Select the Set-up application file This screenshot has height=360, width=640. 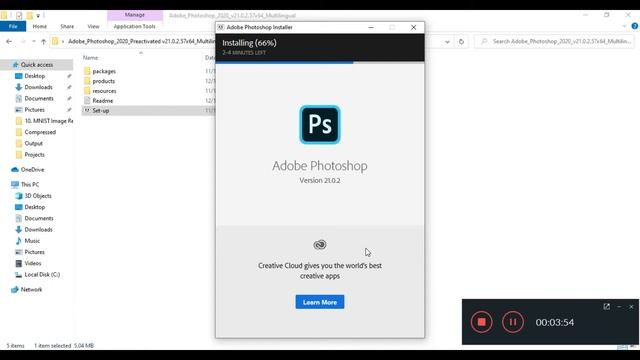[100, 110]
